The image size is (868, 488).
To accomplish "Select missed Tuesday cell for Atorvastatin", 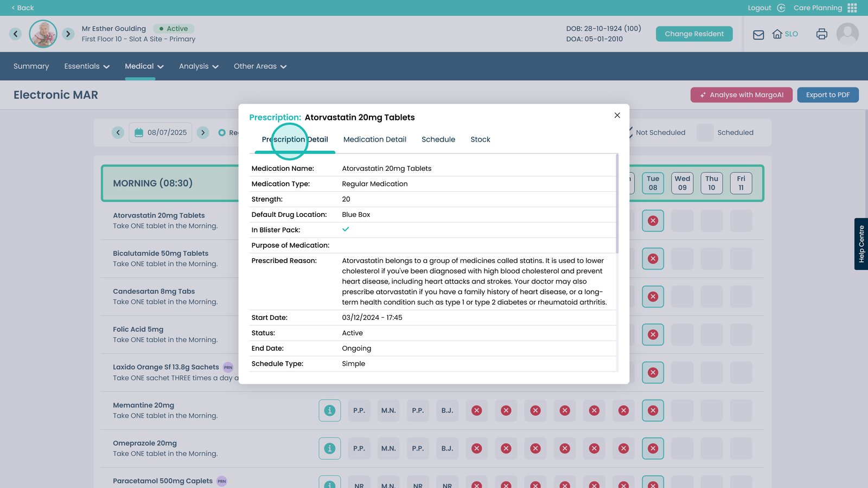I will (653, 221).
